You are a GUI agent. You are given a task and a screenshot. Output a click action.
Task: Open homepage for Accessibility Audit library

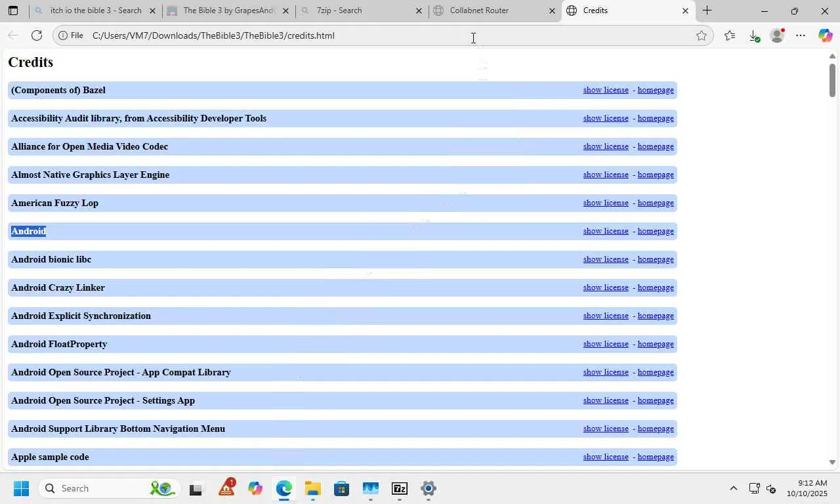(656, 118)
